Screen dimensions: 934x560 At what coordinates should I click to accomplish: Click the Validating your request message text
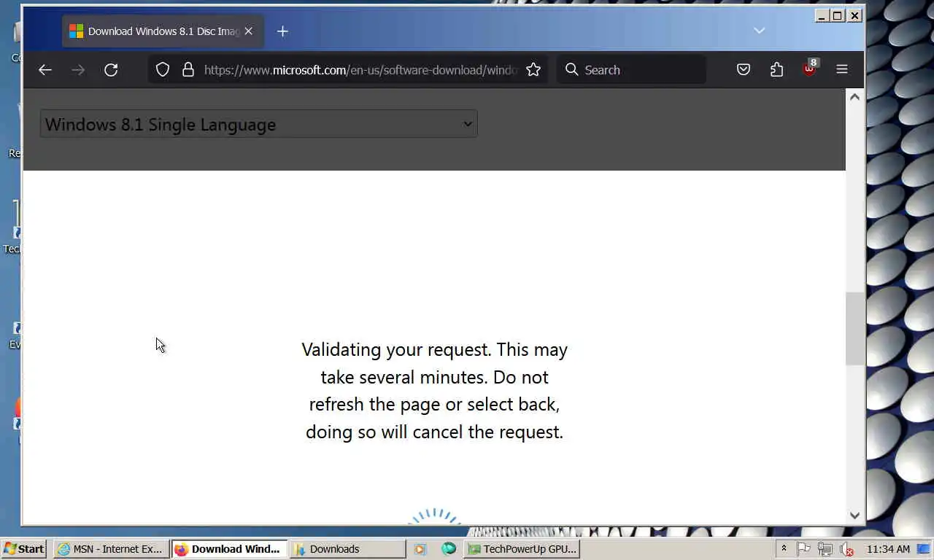[434, 391]
